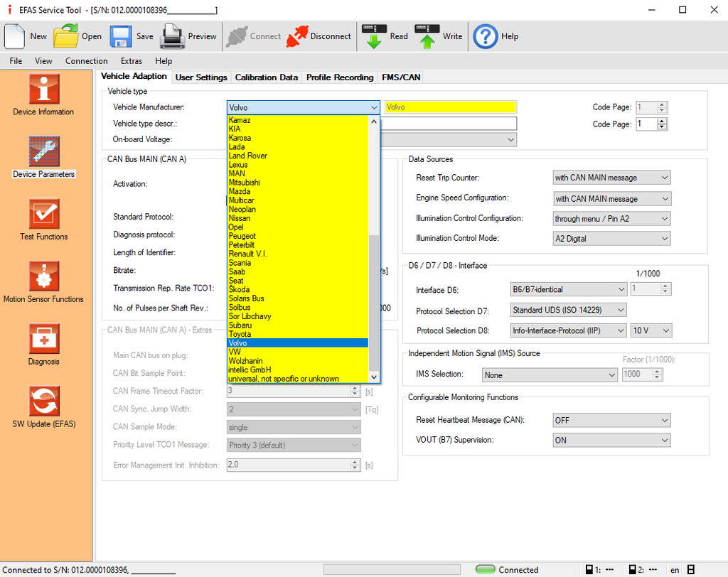The width and height of the screenshot is (728, 577).
Task: Open SW Update (EFAS) refresh icon
Action: pyautogui.click(x=44, y=401)
